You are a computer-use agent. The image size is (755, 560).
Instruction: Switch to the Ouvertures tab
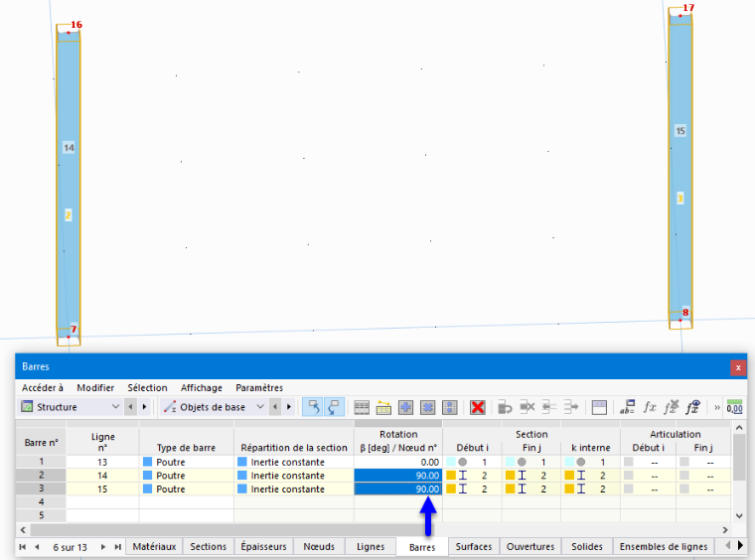coord(530,546)
